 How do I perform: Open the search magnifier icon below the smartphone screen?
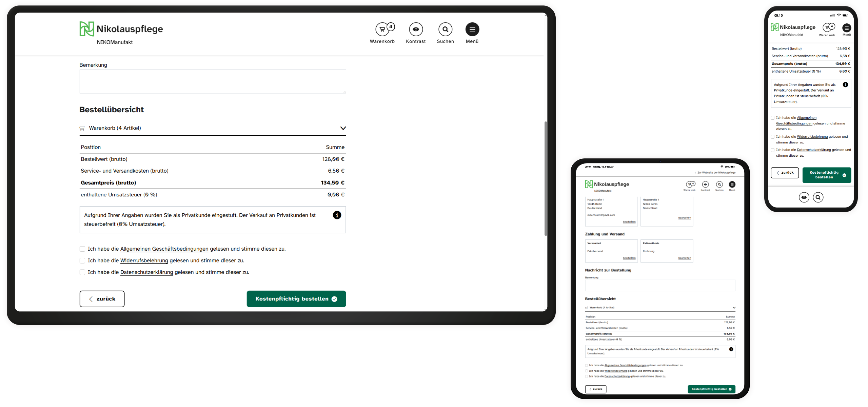818,197
